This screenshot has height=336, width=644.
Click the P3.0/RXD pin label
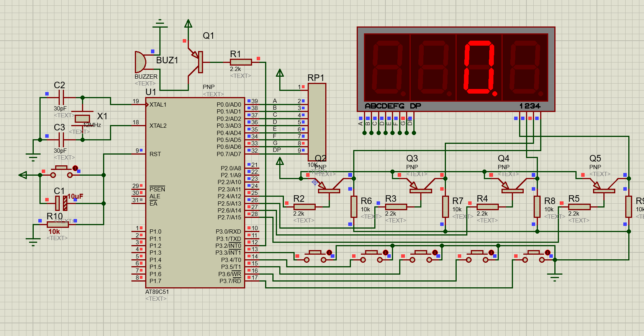(228, 232)
